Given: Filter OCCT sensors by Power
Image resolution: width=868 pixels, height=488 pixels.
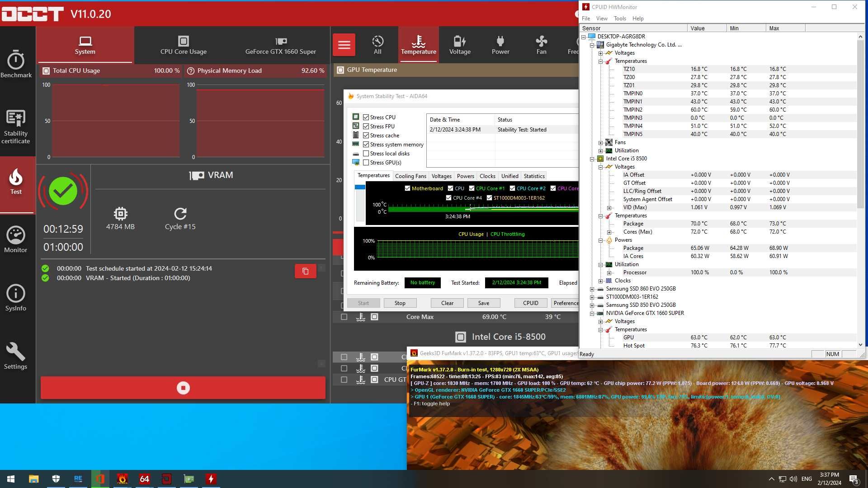Looking at the screenshot, I should click(x=500, y=45).
